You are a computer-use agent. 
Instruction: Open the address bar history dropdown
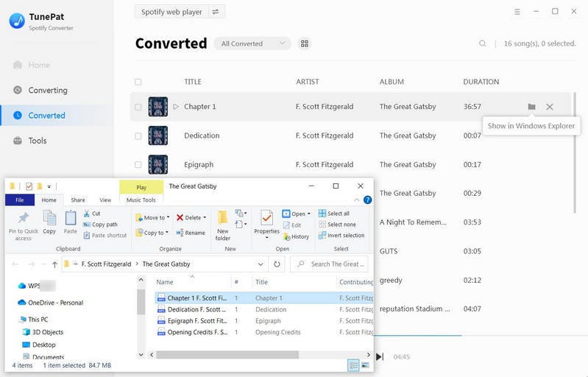coord(261,264)
